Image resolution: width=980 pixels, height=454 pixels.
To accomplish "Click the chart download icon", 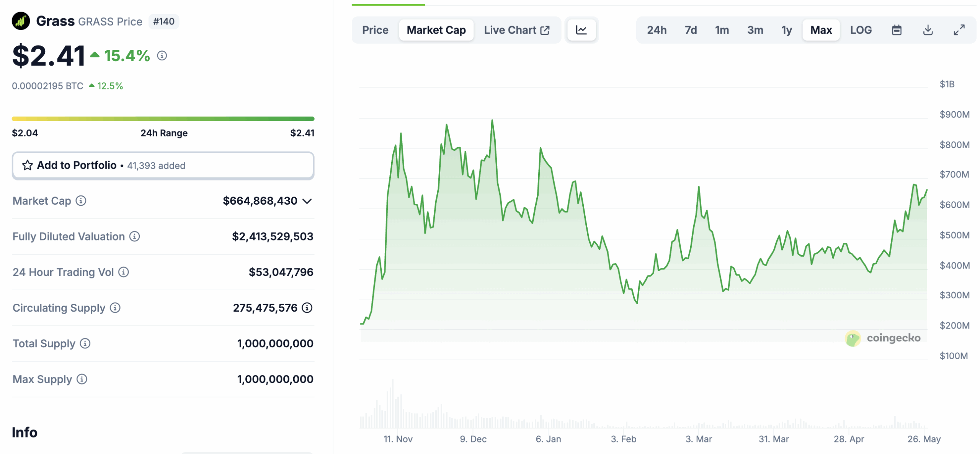I will (928, 30).
